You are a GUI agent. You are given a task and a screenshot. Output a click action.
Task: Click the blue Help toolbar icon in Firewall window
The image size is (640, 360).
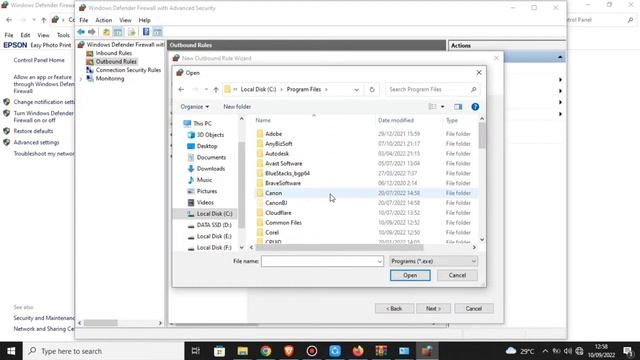pos(146,32)
